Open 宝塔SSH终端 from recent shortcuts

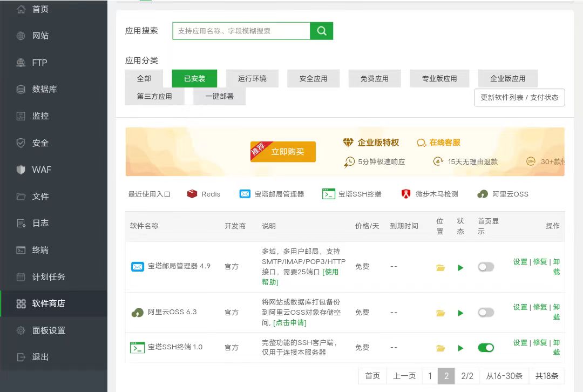click(352, 194)
